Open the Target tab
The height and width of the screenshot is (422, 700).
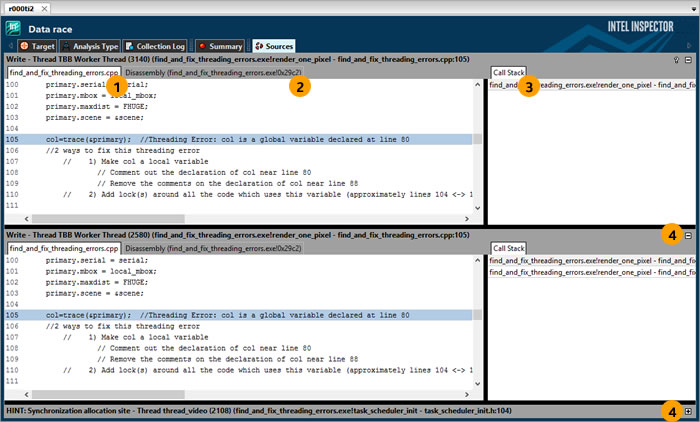point(37,46)
